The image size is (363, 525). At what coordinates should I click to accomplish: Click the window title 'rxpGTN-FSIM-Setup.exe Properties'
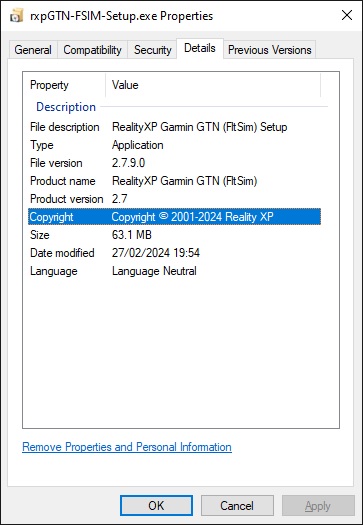pyautogui.click(x=122, y=16)
